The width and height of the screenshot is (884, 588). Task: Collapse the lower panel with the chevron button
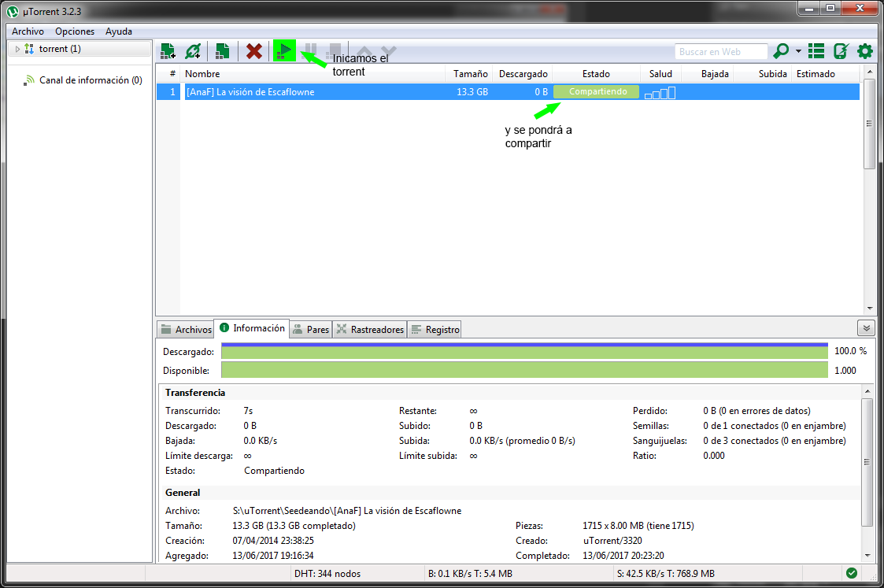coord(866,327)
